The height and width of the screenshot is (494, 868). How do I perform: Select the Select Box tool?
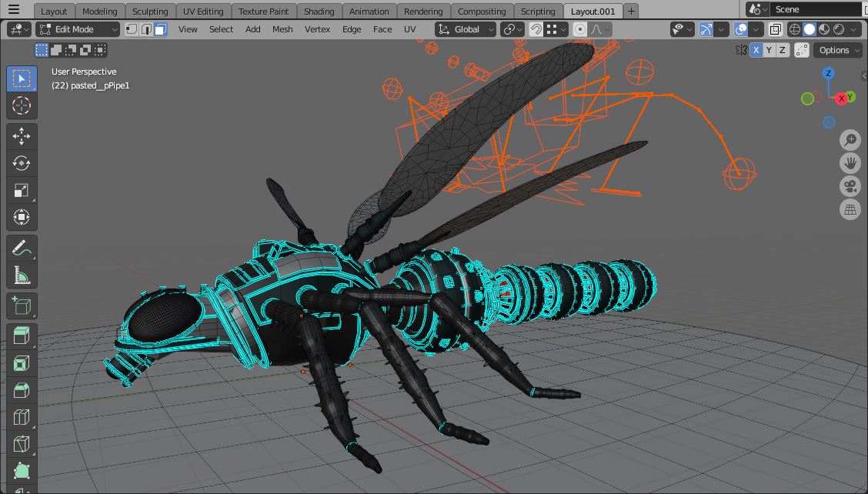pyautogui.click(x=22, y=78)
